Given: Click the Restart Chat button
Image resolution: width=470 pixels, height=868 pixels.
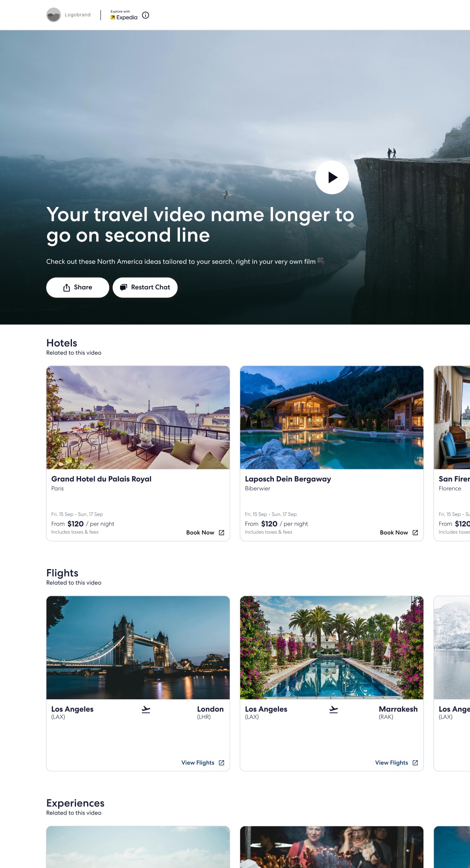Looking at the screenshot, I should (145, 287).
